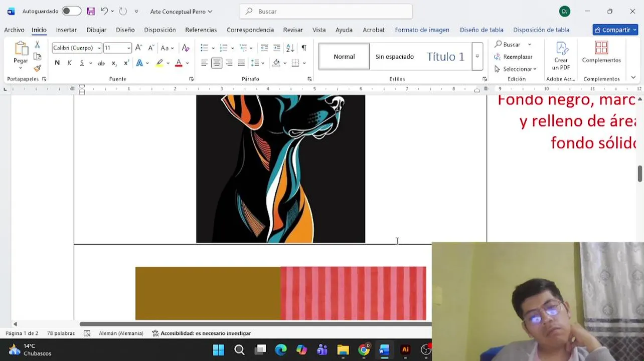The height and width of the screenshot is (361, 644).
Task: Switch to the Formato de imagen tab
Action: 422,30
